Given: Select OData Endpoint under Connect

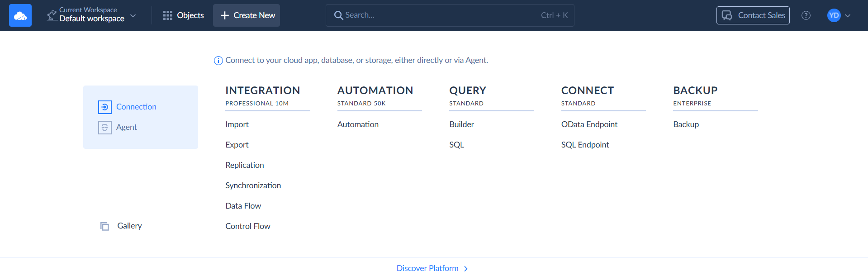Looking at the screenshot, I should tap(589, 124).
